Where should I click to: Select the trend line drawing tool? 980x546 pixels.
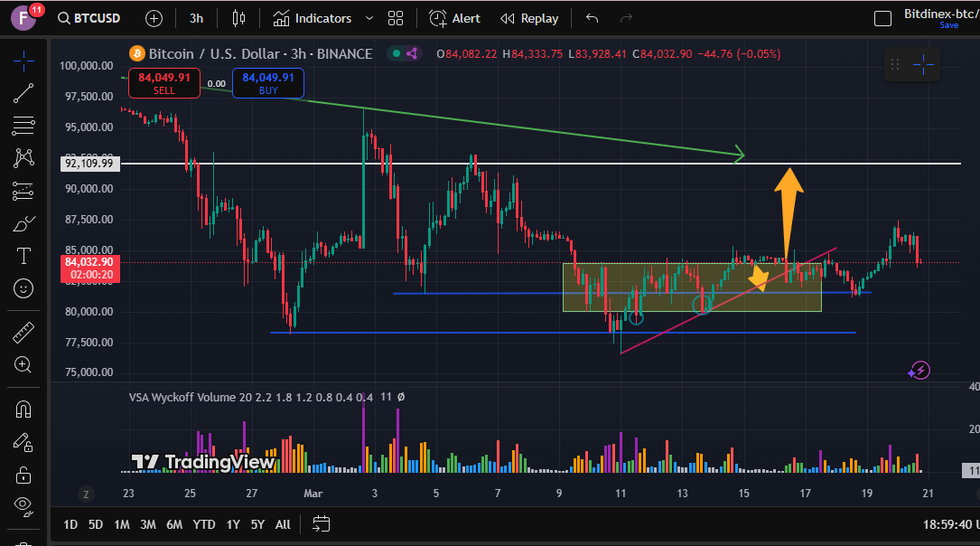coord(23,94)
